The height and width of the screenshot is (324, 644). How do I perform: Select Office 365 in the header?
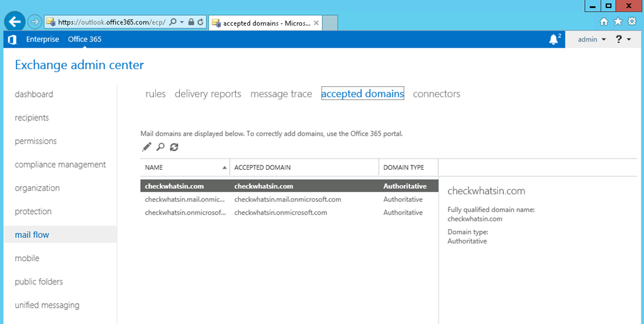[85, 40]
